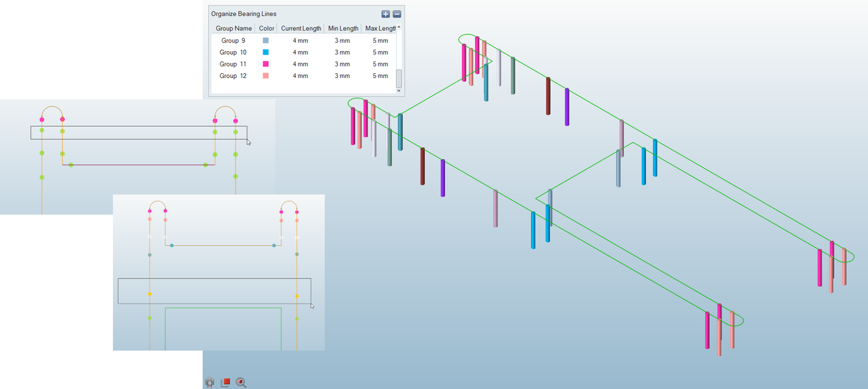Edit Group 9 Current Length value
Screen dimensions: 868x389
300,41
